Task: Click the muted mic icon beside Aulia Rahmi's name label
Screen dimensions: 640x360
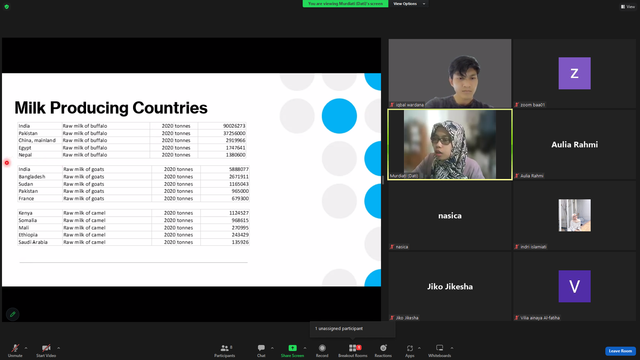Action: pyautogui.click(x=517, y=176)
